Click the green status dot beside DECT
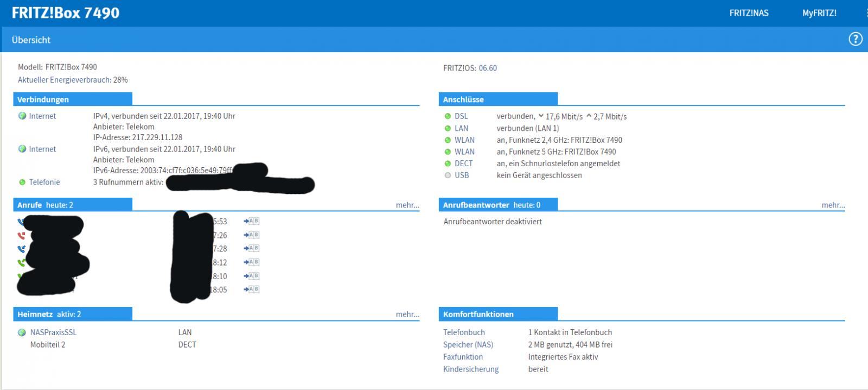 click(448, 163)
